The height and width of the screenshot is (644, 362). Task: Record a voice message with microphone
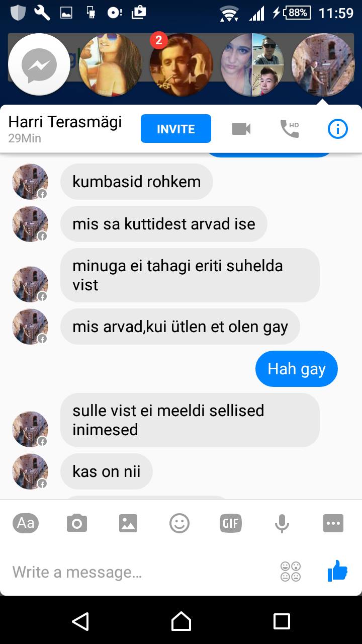click(x=282, y=523)
